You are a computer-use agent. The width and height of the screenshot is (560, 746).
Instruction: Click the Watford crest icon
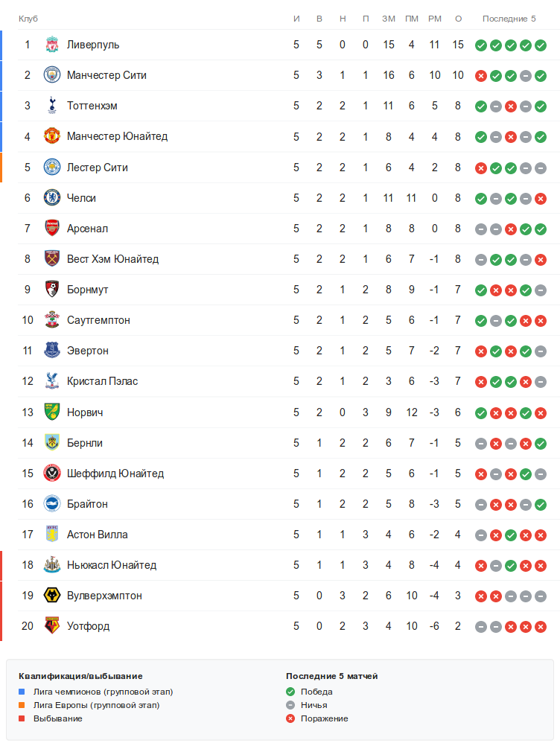(51, 626)
